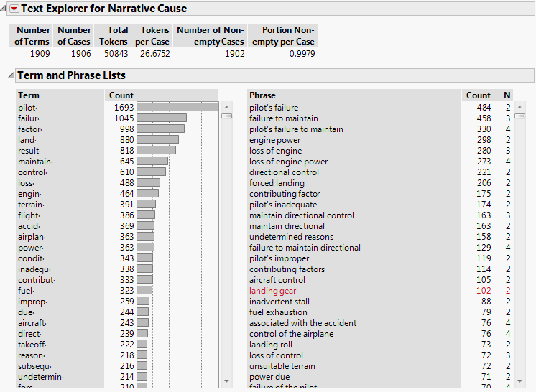The height and width of the screenshot is (392, 536).
Task: Sort by the Term column header
Action: 29,95
